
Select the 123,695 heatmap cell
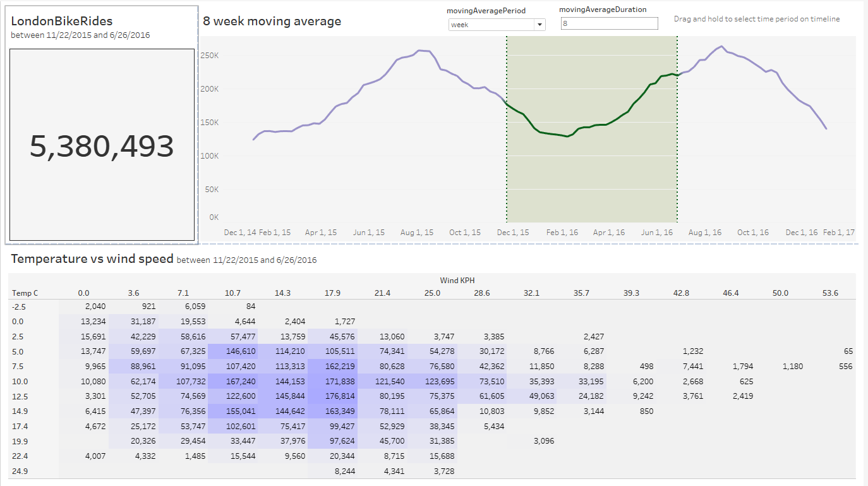[431, 382]
